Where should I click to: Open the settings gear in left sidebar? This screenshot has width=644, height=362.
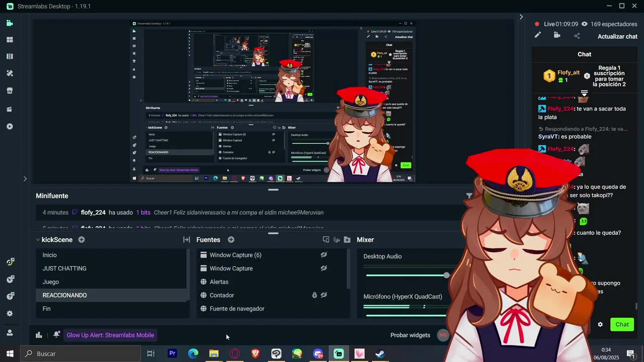[10, 314]
